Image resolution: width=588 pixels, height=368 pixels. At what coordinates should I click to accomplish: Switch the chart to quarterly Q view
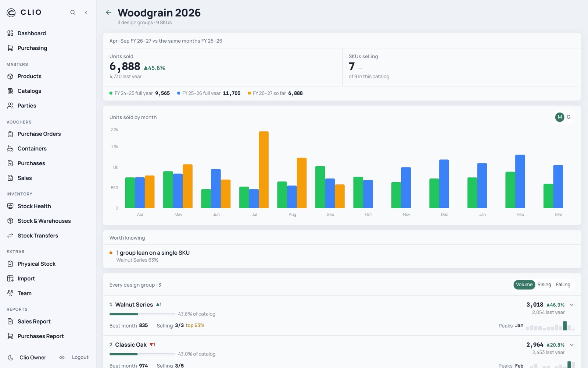[x=569, y=117]
